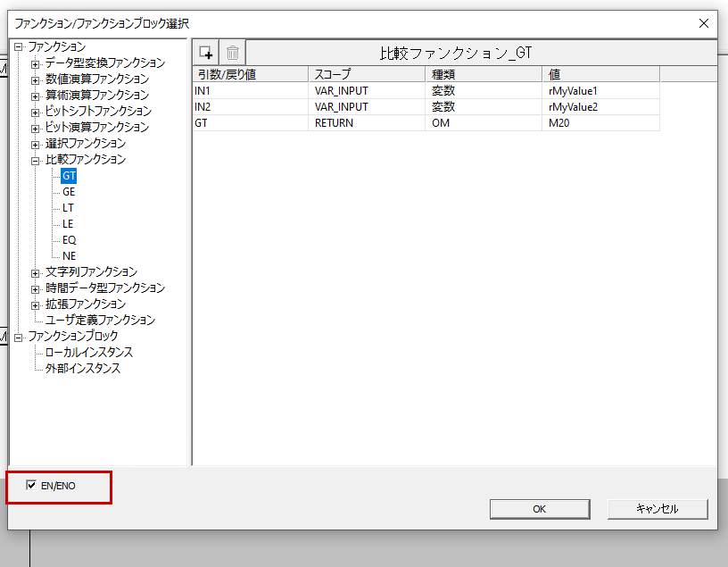Click the 値 column header
This screenshot has width=728, height=567.
click(x=600, y=74)
